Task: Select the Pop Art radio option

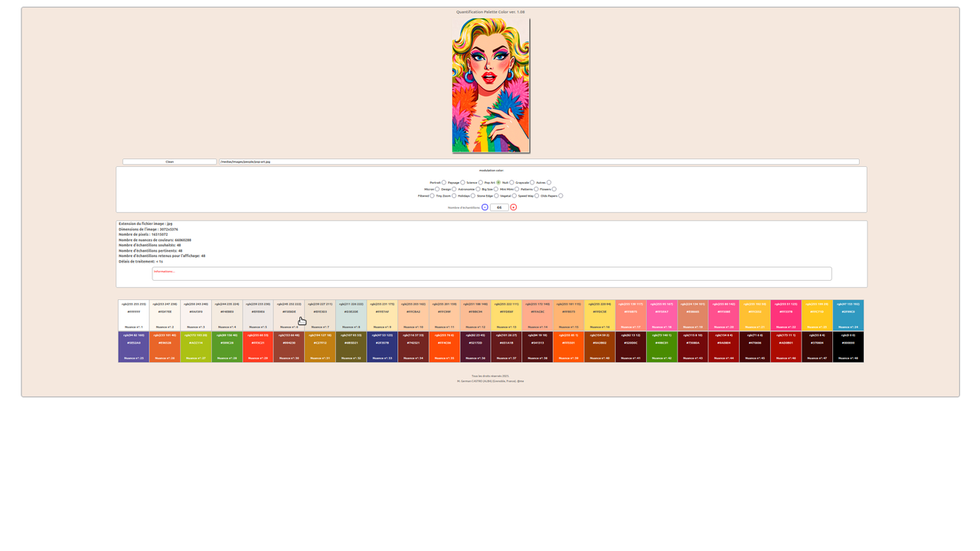Action: click(x=498, y=183)
